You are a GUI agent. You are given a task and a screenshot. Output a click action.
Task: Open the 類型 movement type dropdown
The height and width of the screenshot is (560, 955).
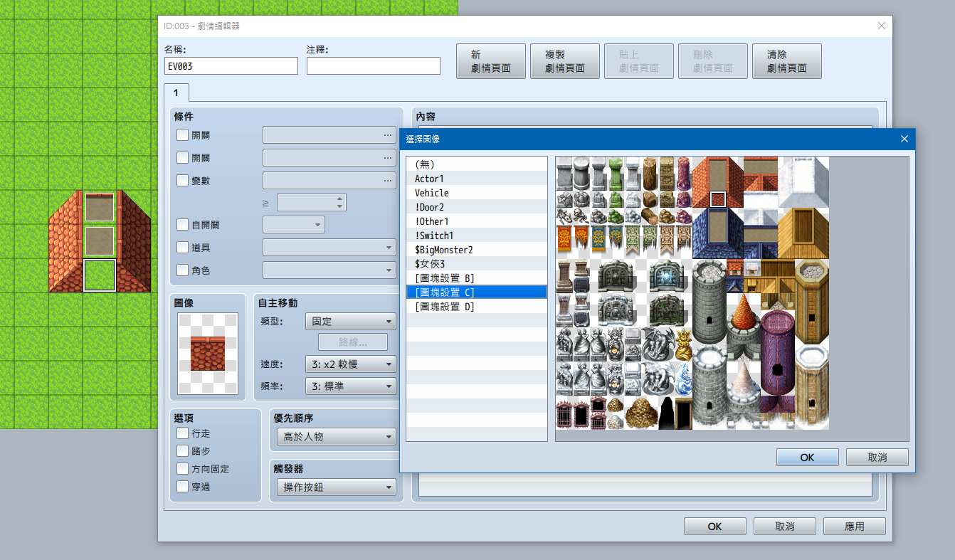pyautogui.click(x=350, y=322)
